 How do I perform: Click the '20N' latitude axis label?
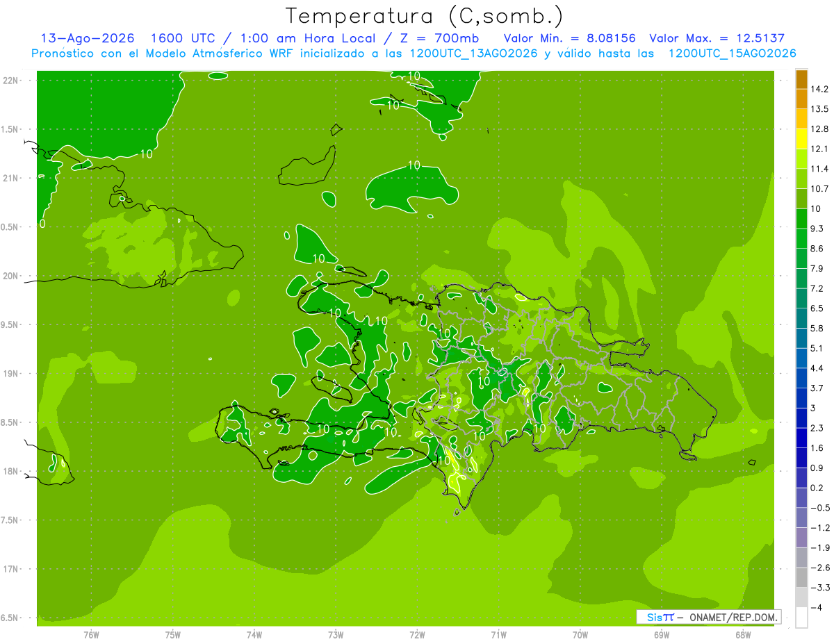10,276
